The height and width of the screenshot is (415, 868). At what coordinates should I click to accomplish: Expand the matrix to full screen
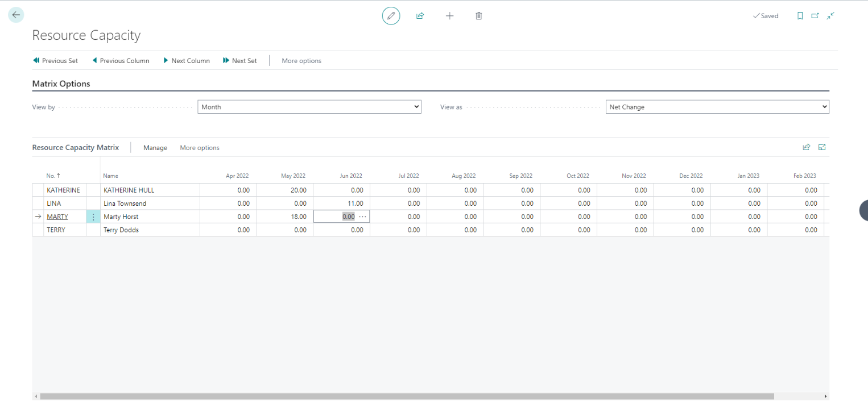[x=822, y=147]
